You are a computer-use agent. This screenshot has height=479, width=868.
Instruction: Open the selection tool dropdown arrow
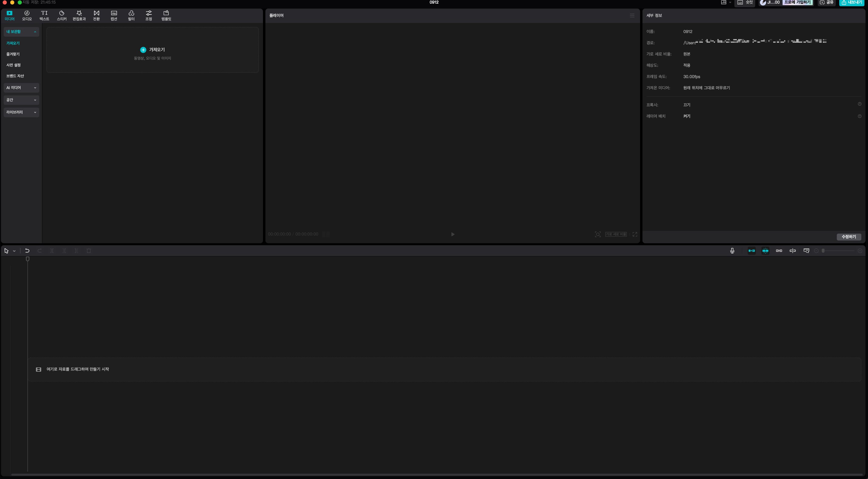[x=14, y=251]
